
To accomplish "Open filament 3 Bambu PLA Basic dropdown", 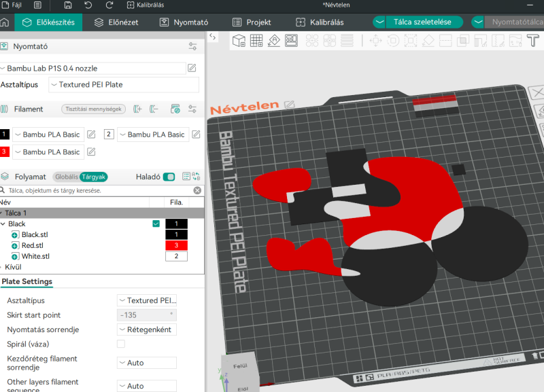I will coord(48,152).
